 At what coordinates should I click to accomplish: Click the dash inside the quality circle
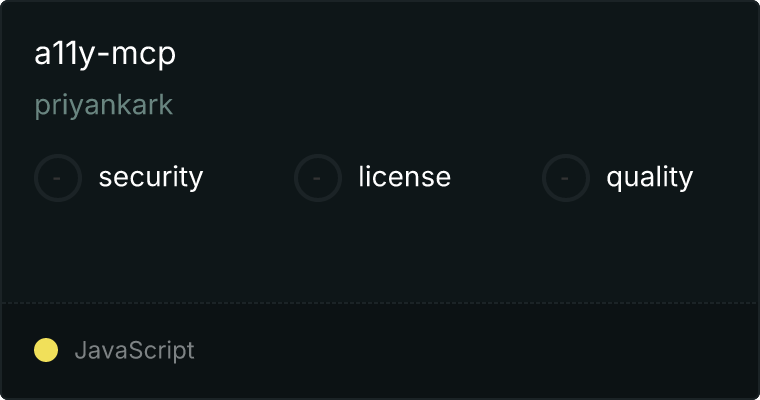pyautogui.click(x=565, y=178)
